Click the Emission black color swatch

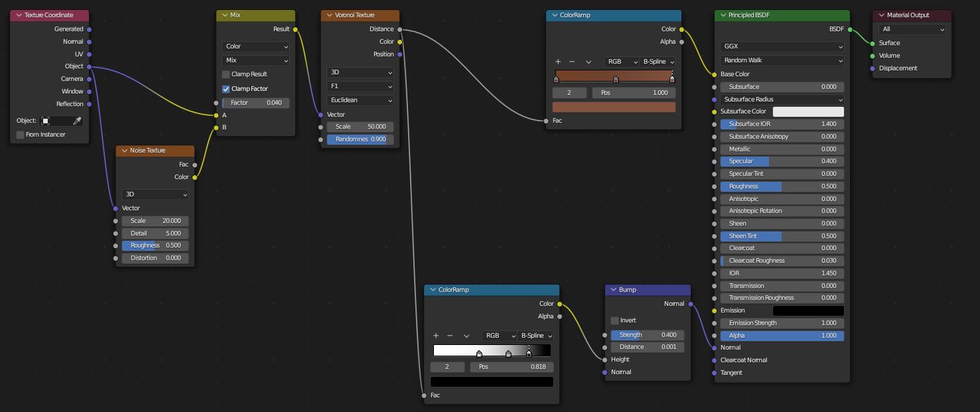coord(808,310)
